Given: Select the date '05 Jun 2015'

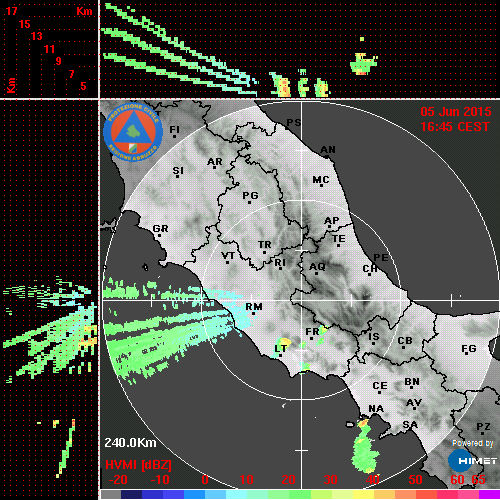Looking at the screenshot, I should (456, 112).
